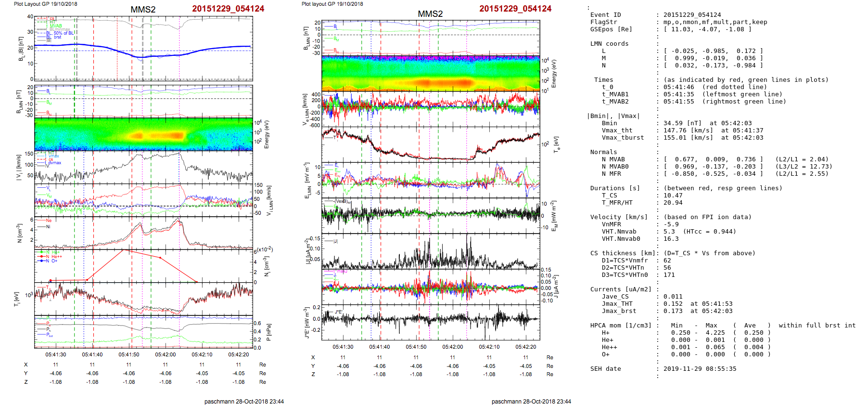Viewport: 868px width, 405px height.
Task: Click the ion energy spectrogram in the left plot
Action: pos(143,134)
